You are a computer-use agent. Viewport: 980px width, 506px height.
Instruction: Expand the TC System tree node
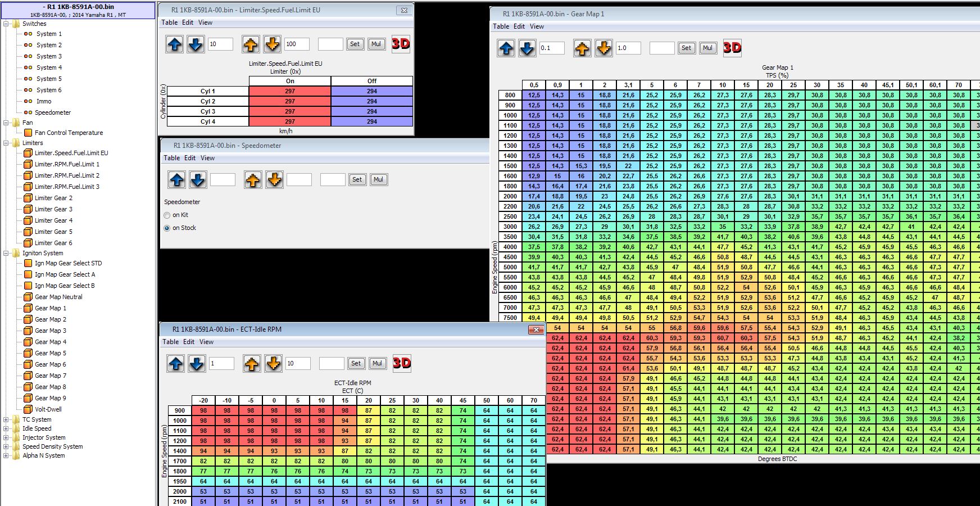pyautogui.click(x=6, y=419)
